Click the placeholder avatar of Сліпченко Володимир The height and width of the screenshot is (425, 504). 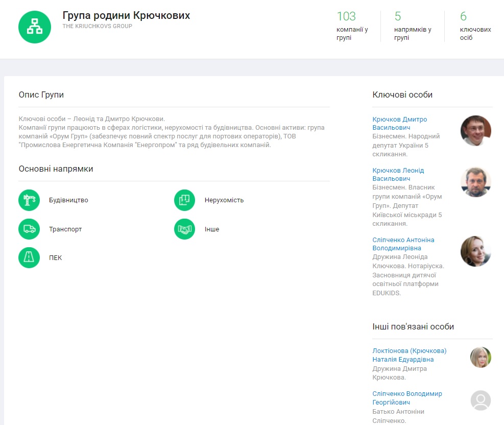tap(481, 401)
